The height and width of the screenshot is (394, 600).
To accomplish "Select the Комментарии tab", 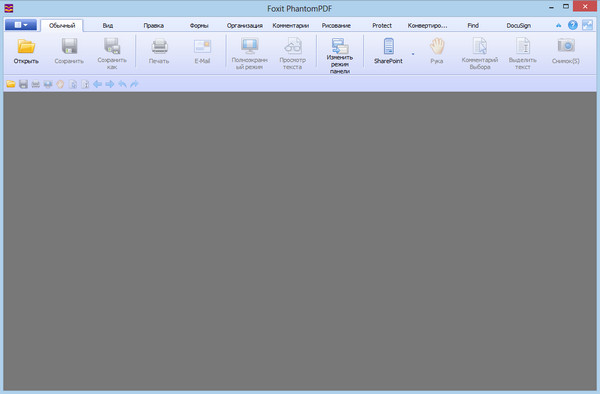I will coord(290,26).
